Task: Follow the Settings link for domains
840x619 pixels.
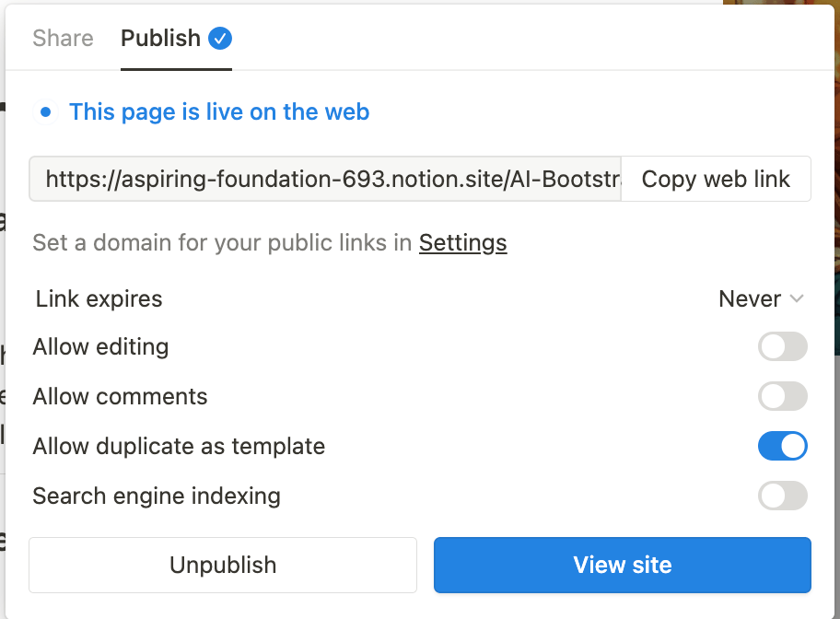Action: pos(462,243)
